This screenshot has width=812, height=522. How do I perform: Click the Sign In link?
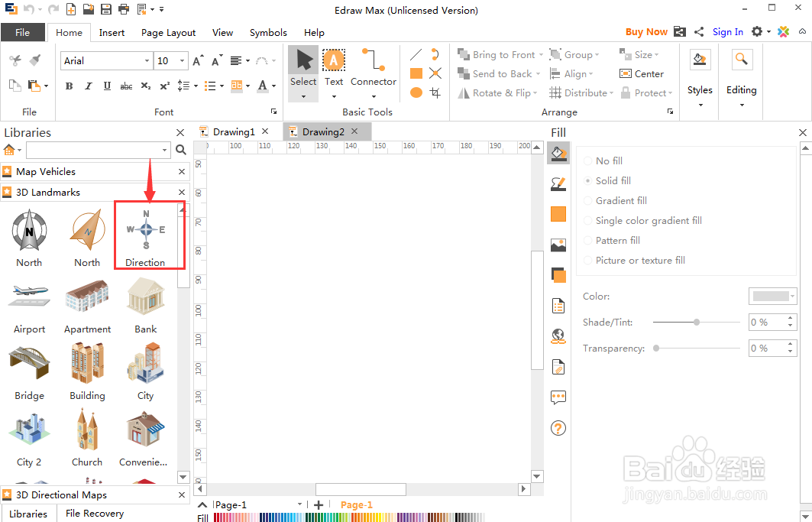tap(727, 31)
